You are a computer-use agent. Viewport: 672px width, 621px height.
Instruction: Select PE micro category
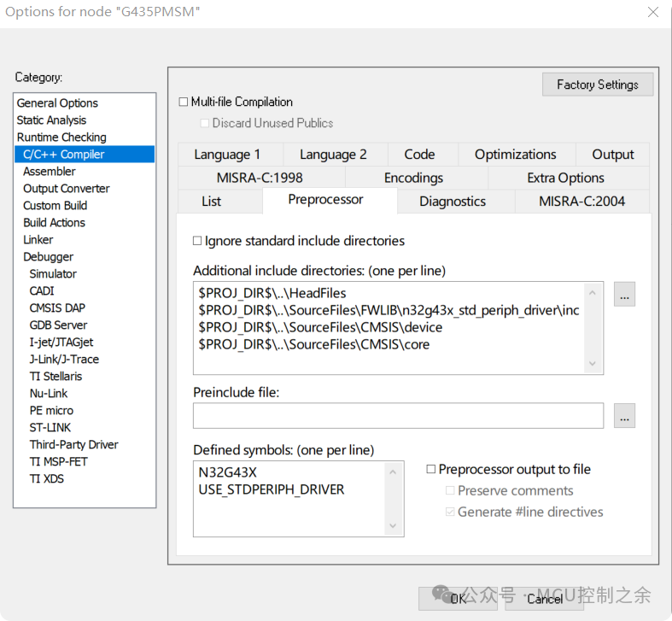85,410
